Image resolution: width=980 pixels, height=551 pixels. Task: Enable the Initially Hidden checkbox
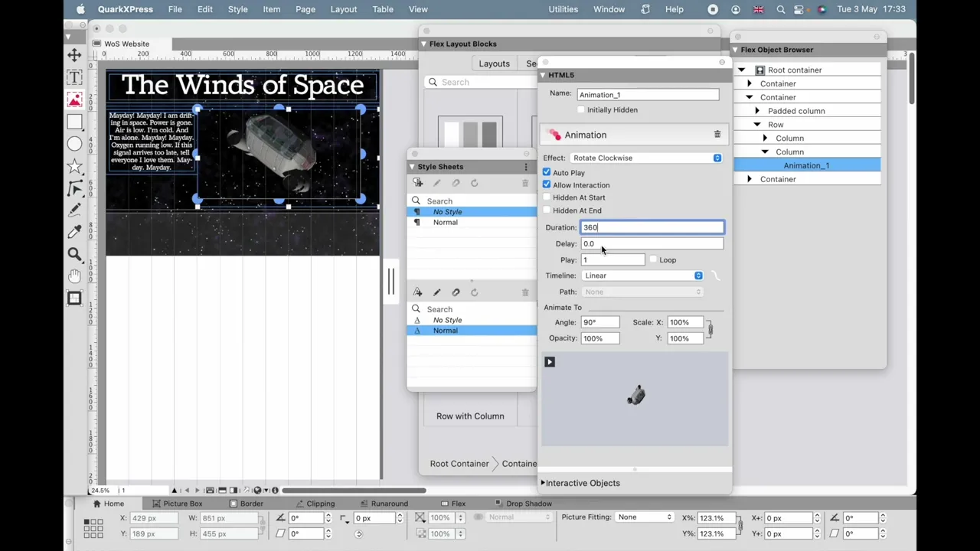(581, 110)
